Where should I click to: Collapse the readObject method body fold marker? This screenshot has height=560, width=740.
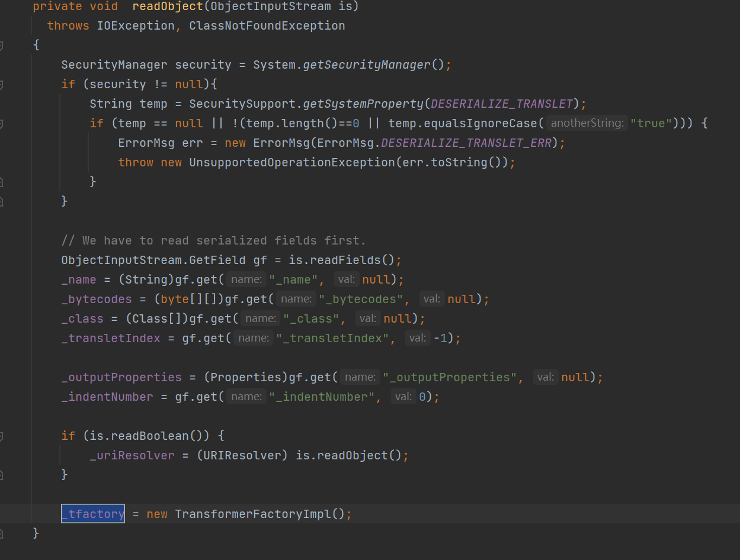pos(1,46)
